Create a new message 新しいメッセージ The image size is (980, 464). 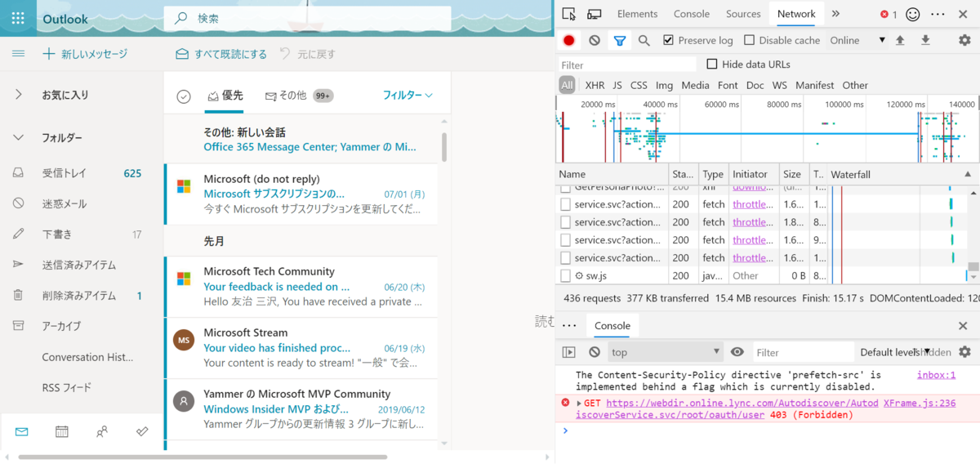[x=85, y=54]
